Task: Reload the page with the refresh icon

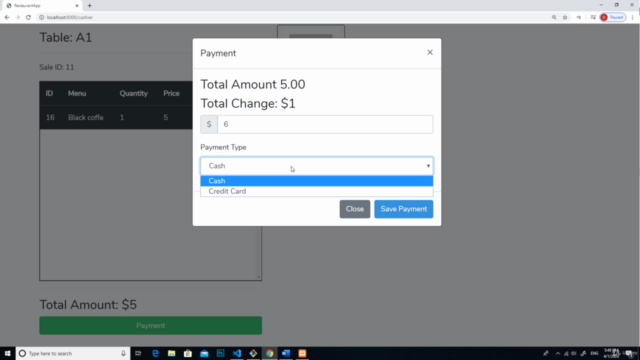Action: click(28, 17)
